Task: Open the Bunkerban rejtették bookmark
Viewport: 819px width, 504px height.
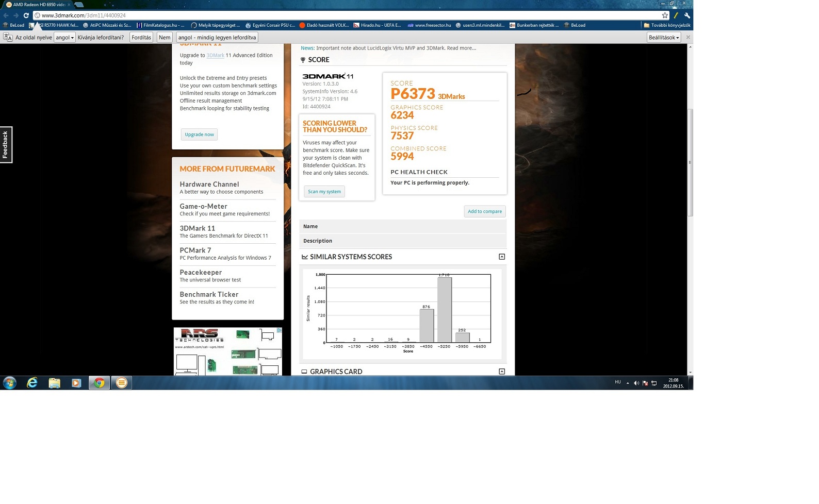Action: click(534, 25)
